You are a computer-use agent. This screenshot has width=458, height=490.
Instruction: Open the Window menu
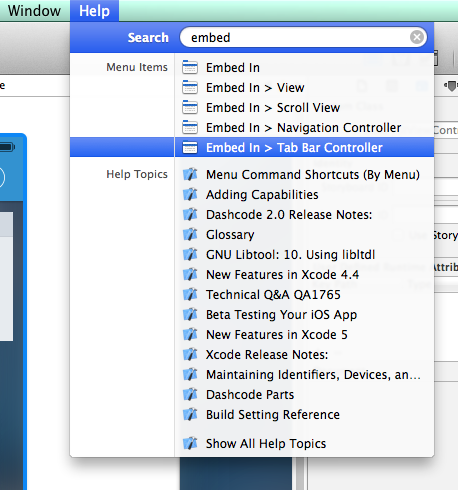coord(34,11)
